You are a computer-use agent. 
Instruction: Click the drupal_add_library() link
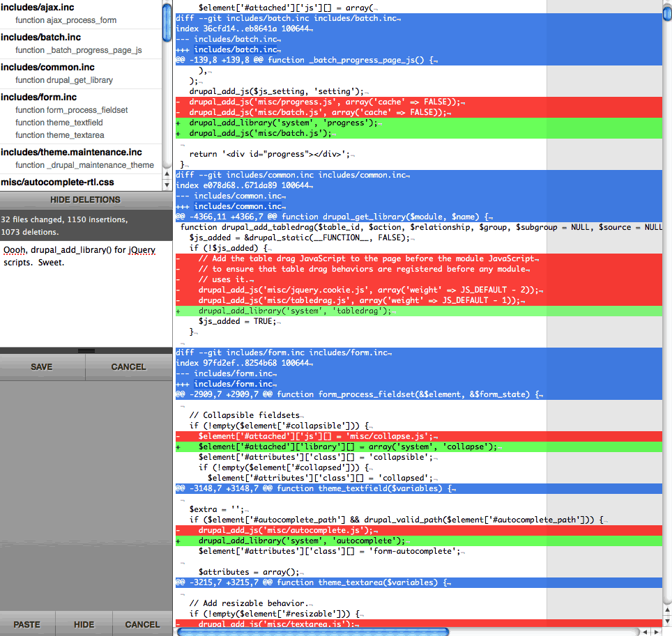coord(71,249)
